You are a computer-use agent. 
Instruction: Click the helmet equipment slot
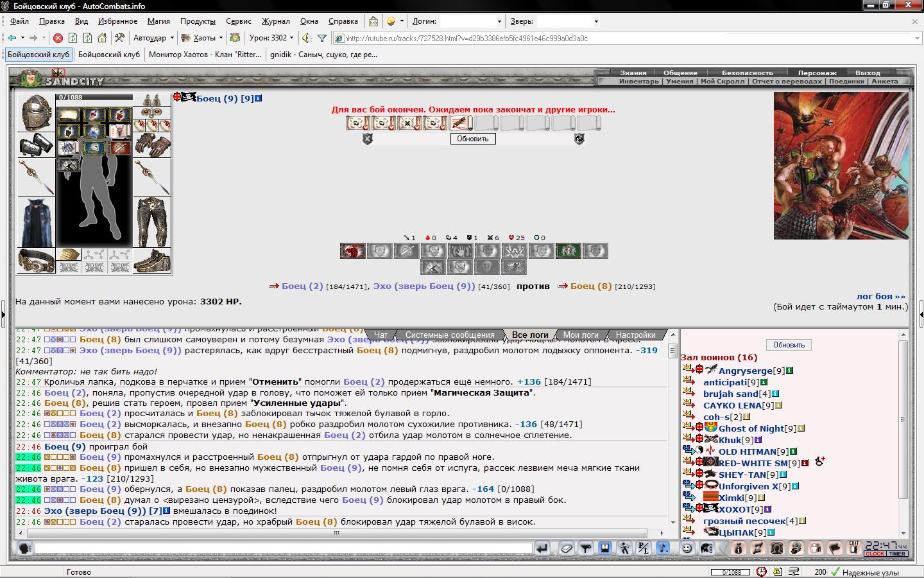click(x=36, y=112)
